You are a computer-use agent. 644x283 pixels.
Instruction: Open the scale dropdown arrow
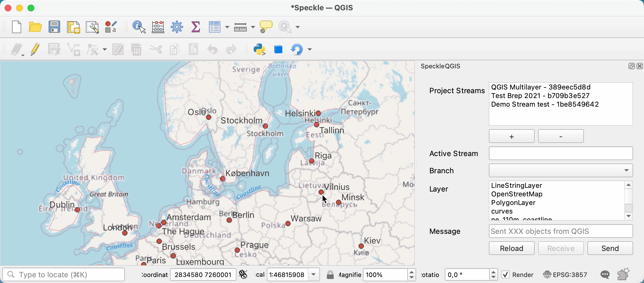pyautogui.click(x=314, y=275)
